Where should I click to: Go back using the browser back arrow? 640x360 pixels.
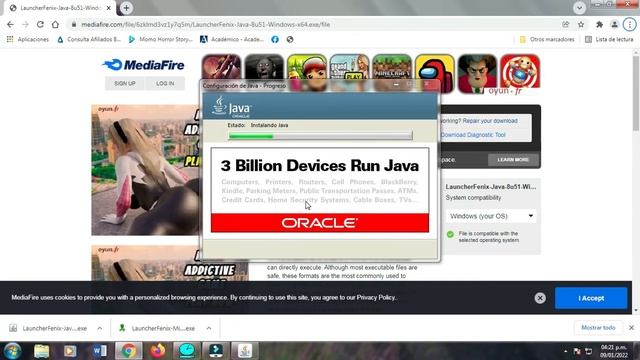[10, 24]
